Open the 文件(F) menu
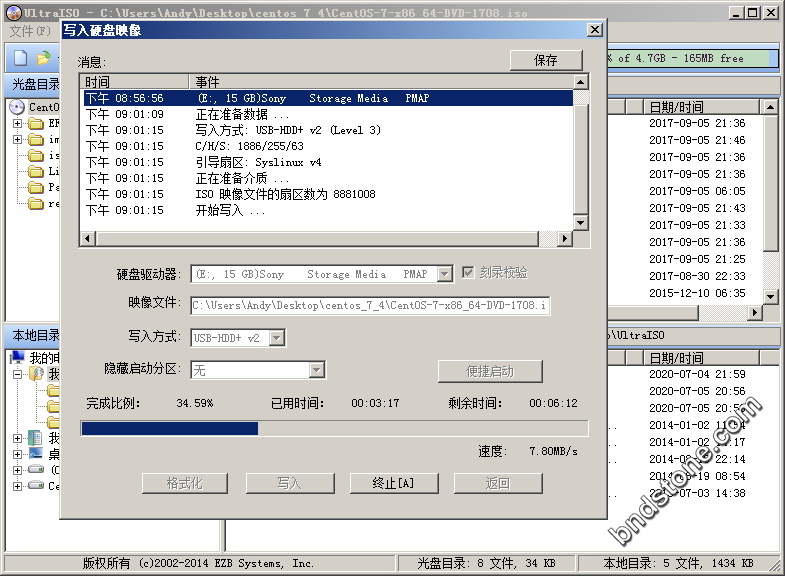 coord(30,32)
